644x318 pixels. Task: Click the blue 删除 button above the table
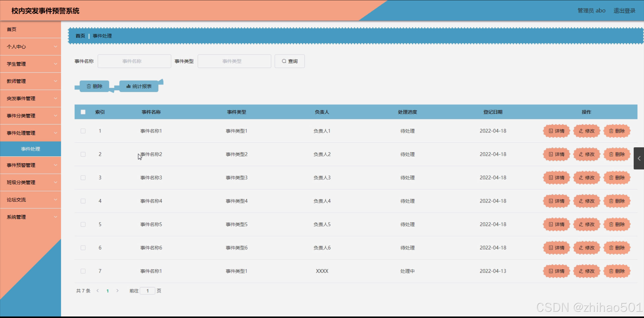[94, 86]
